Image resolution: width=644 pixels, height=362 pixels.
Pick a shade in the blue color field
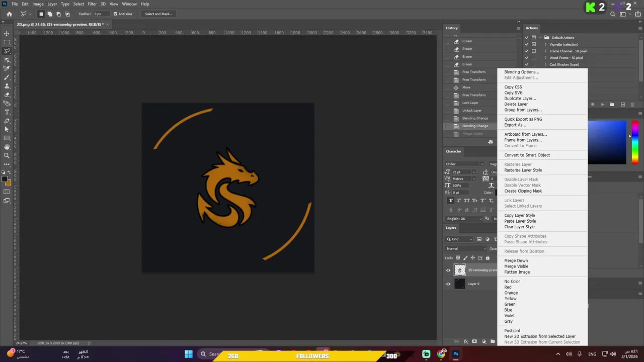(607, 142)
